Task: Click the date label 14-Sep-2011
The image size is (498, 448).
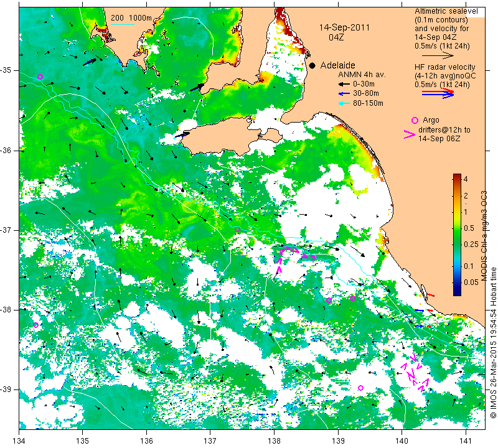Action: 344,27
